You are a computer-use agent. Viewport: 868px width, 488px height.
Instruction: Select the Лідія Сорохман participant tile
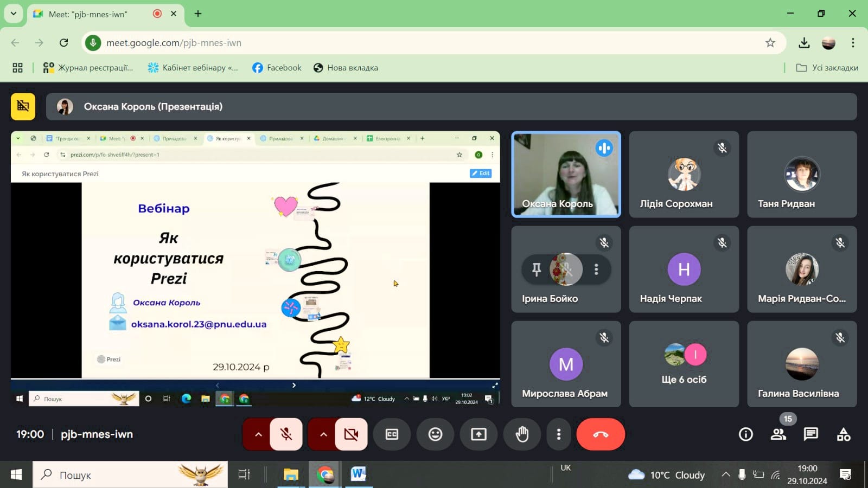684,175
